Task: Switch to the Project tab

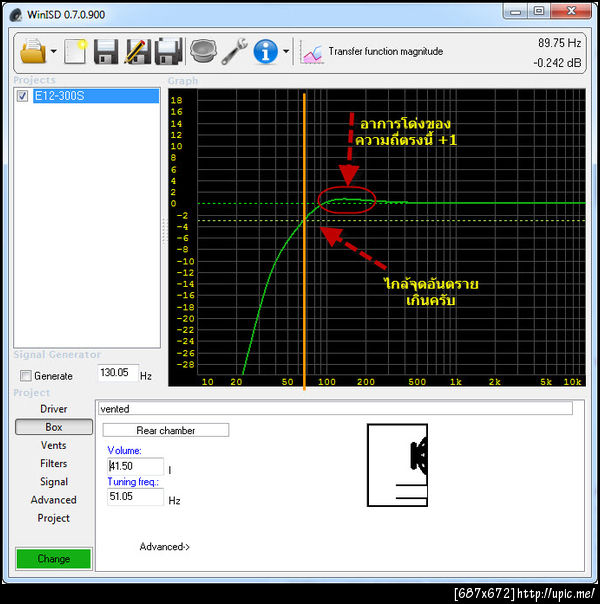Action: click(x=54, y=518)
